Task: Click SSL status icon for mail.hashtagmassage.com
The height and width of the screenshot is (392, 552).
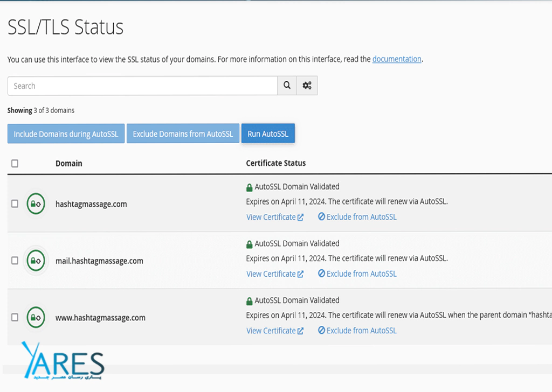Action: coord(36,261)
